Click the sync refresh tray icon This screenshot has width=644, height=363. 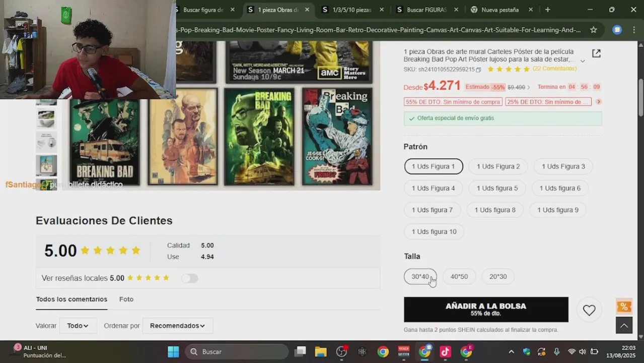[541, 351]
